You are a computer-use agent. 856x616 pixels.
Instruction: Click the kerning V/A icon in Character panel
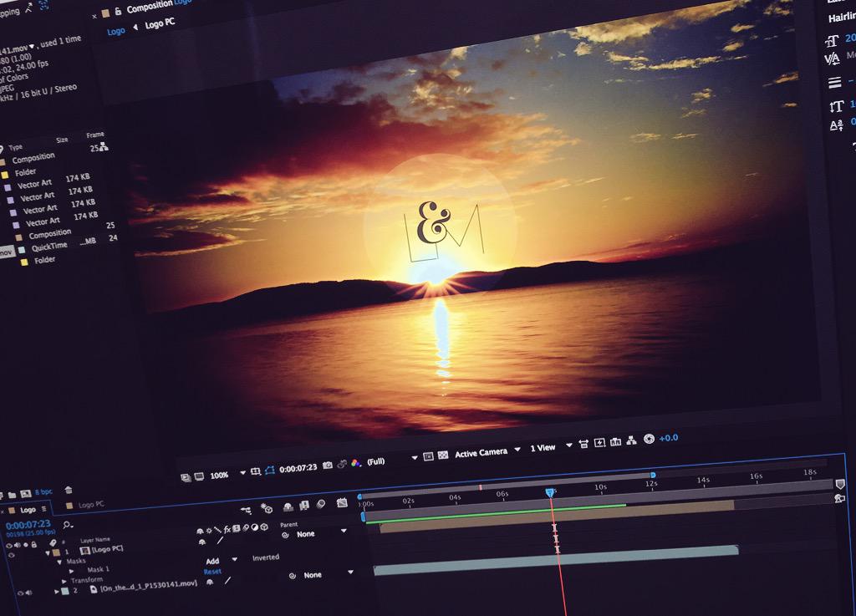(833, 59)
